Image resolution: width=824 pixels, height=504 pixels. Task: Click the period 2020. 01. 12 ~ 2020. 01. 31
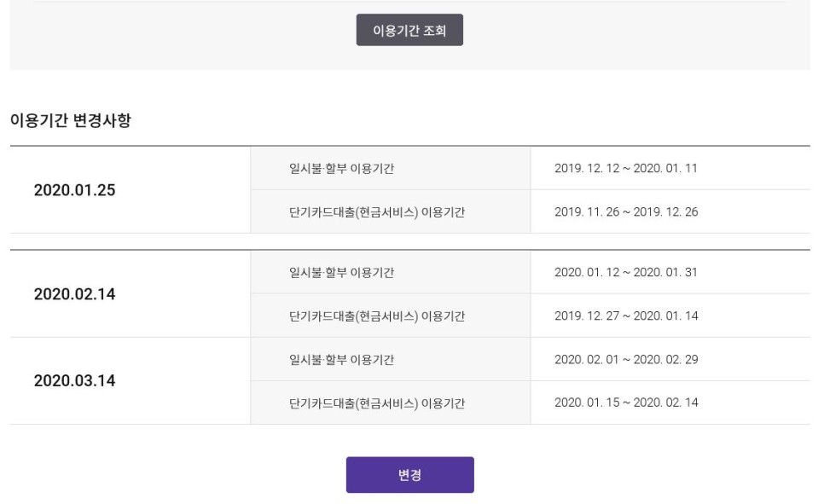click(626, 272)
